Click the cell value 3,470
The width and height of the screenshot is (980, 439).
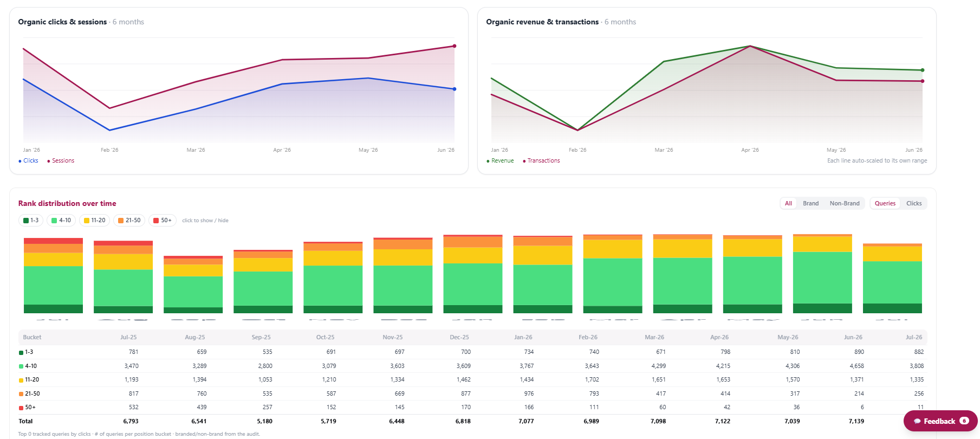(131, 366)
